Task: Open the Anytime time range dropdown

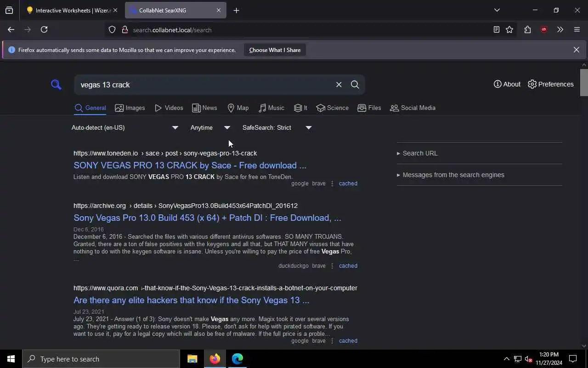Action: (x=210, y=127)
